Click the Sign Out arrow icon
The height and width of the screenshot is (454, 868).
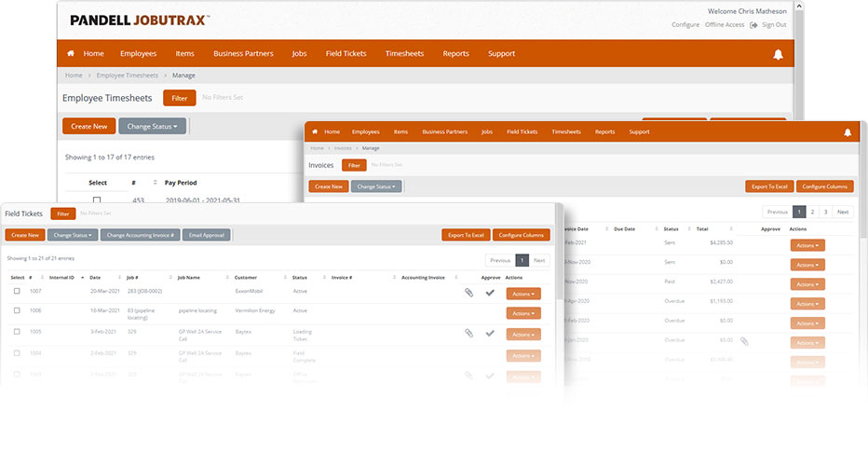[x=753, y=25]
